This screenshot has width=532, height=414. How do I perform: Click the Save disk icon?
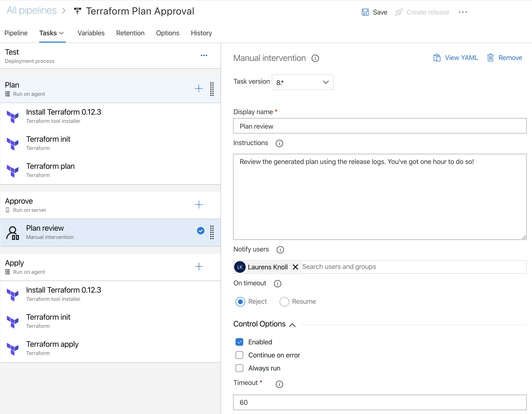[365, 12]
